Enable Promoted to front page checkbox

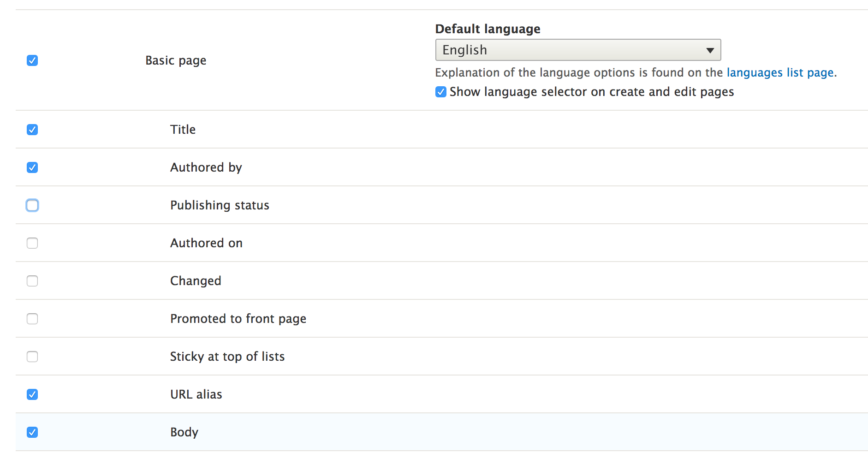pos(32,319)
